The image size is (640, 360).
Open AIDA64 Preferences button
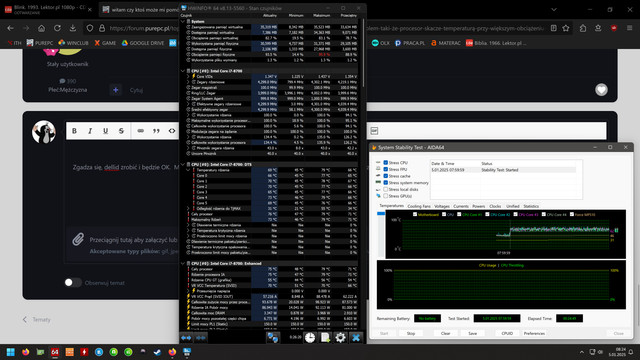tap(534, 333)
